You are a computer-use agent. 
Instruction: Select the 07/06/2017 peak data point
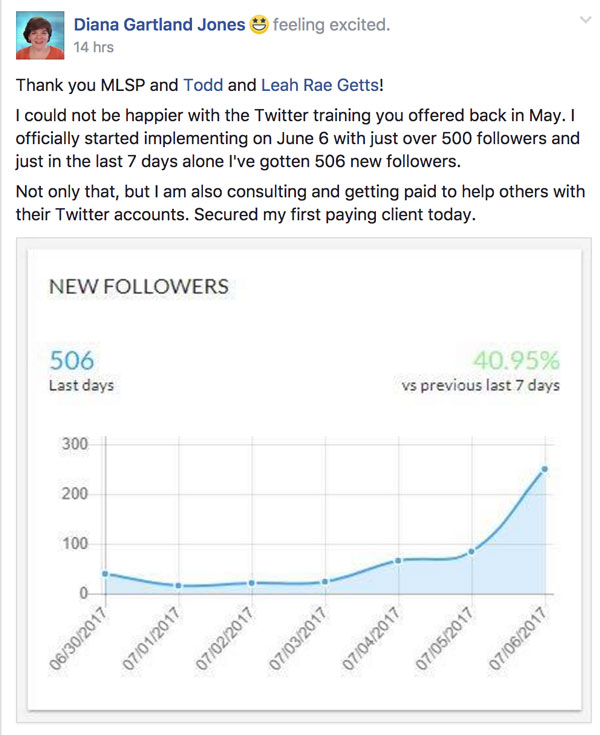(x=545, y=469)
